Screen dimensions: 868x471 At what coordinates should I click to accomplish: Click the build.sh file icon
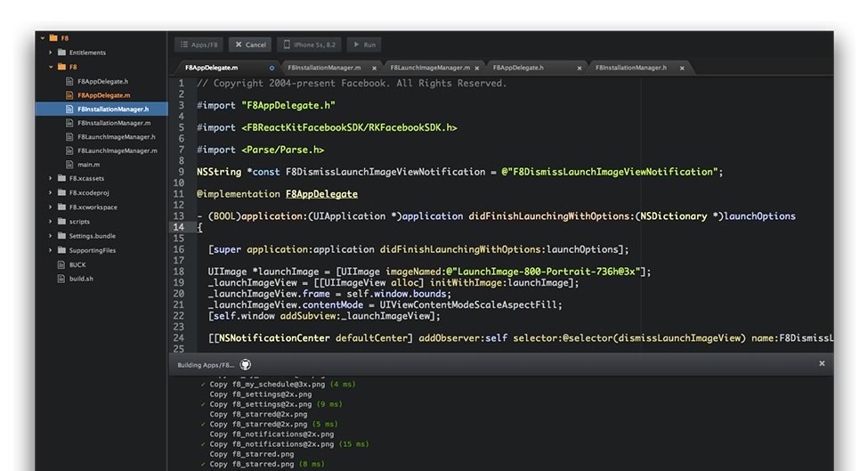point(61,279)
